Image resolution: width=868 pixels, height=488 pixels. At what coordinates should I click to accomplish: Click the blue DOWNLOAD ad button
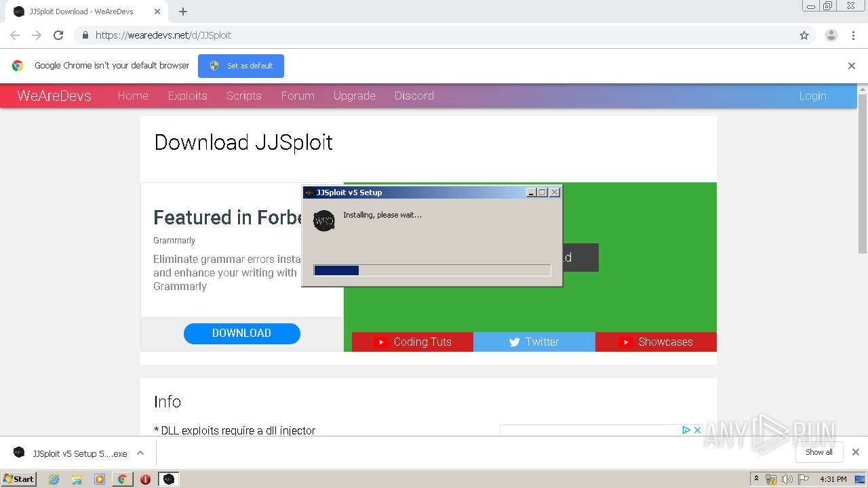pos(242,333)
